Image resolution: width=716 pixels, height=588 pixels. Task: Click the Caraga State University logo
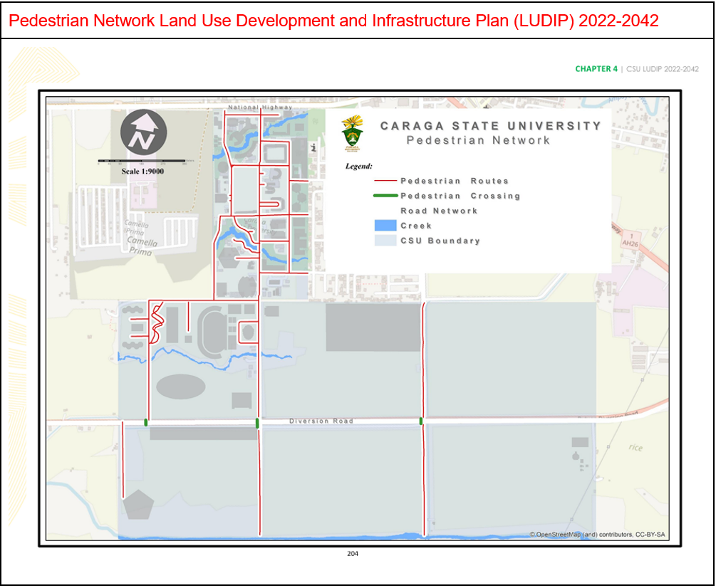click(x=351, y=133)
